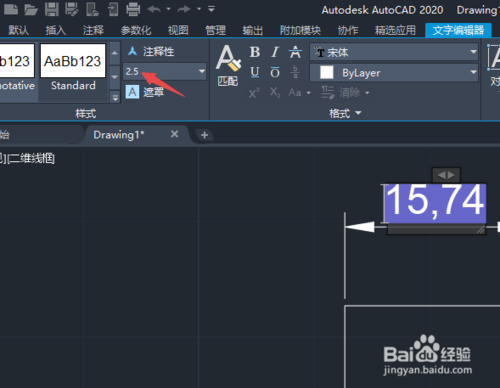The image size is (500, 388).
Task: Click the Print icon in quick access toolbar
Action: pyautogui.click(x=133, y=9)
